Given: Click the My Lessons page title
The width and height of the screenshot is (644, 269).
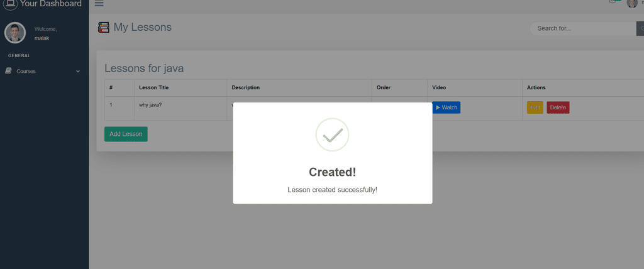Looking at the screenshot, I should click(143, 28).
